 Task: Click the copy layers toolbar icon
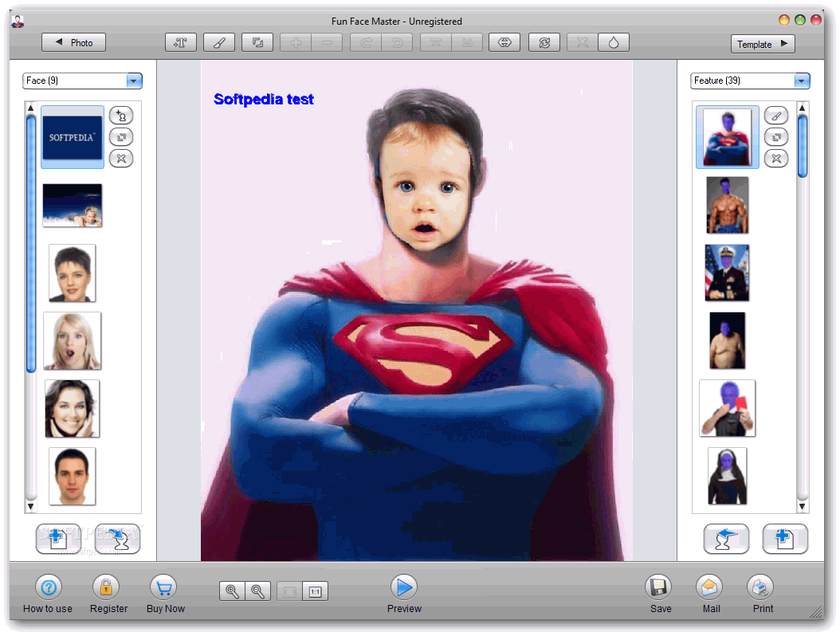257,42
